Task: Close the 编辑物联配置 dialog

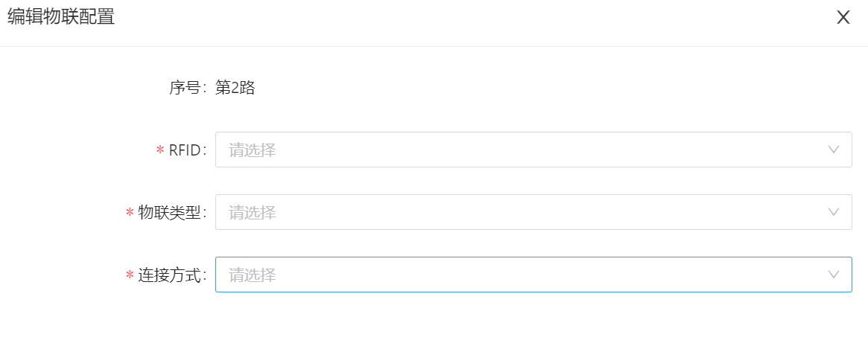Action: click(x=843, y=18)
